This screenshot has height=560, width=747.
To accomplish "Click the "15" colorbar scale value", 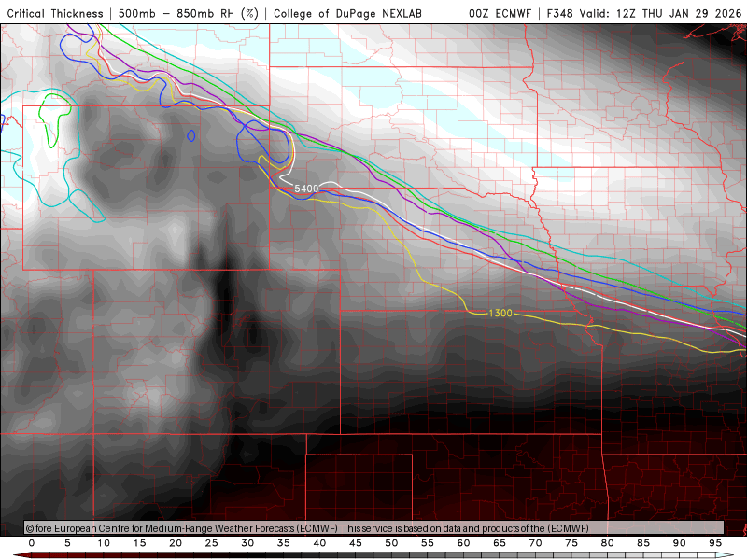I will point(139,543).
